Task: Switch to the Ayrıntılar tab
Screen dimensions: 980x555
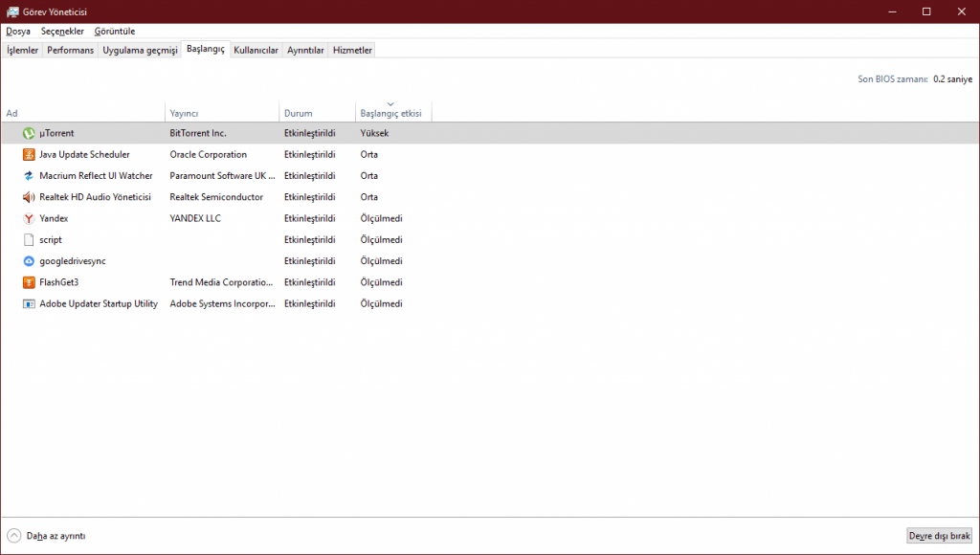Action: point(305,50)
